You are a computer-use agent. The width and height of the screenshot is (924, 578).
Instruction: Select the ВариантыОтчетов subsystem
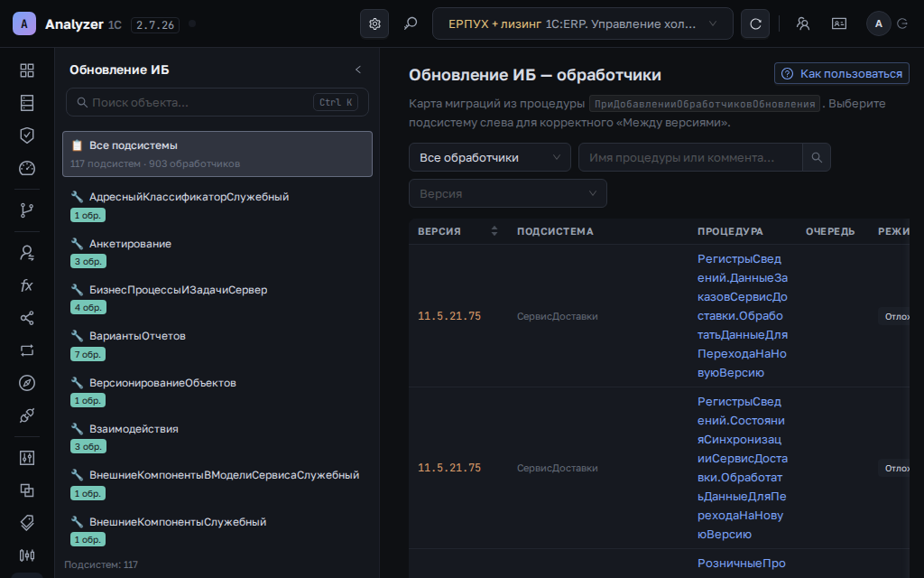click(x=217, y=344)
